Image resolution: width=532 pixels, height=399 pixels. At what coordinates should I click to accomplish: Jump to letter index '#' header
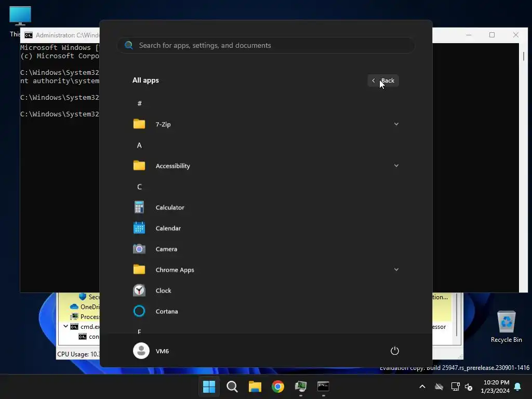click(x=139, y=103)
